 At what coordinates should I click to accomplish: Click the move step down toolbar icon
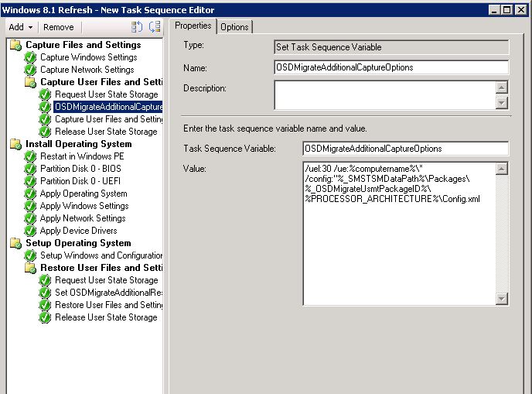(155, 27)
